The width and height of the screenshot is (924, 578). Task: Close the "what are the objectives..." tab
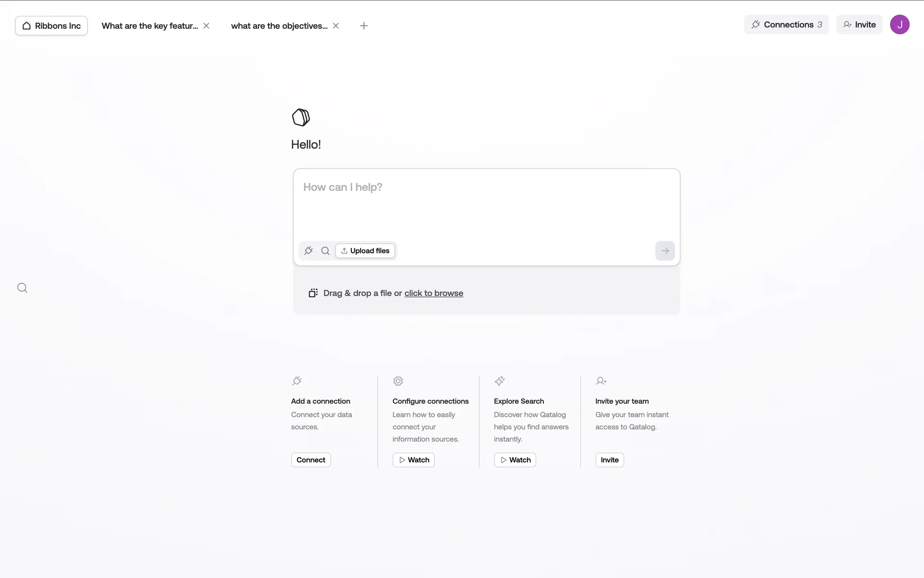click(x=336, y=26)
